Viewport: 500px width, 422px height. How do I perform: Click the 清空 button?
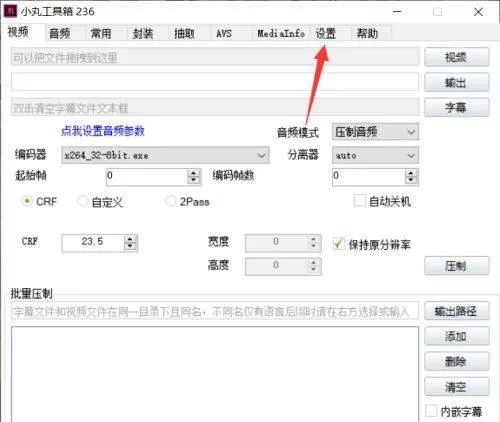pyautogui.click(x=457, y=387)
